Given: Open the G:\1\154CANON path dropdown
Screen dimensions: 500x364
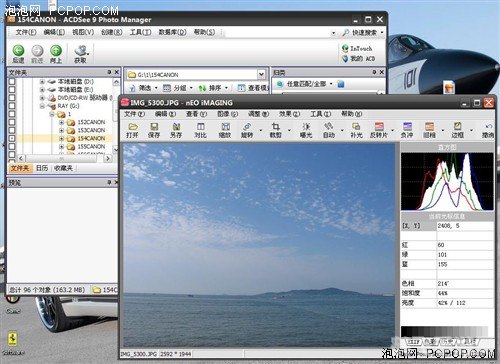Looking at the screenshot, I should pyautogui.click(x=261, y=74).
